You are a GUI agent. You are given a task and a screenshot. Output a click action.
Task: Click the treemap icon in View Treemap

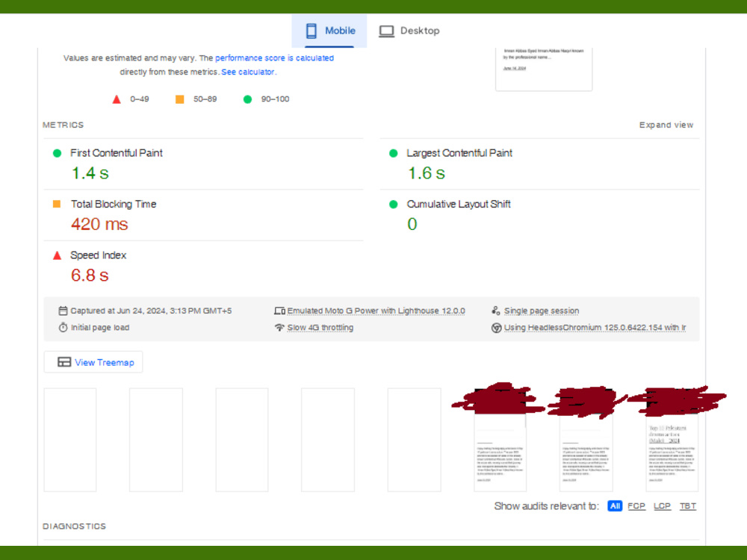tap(64, 362)
